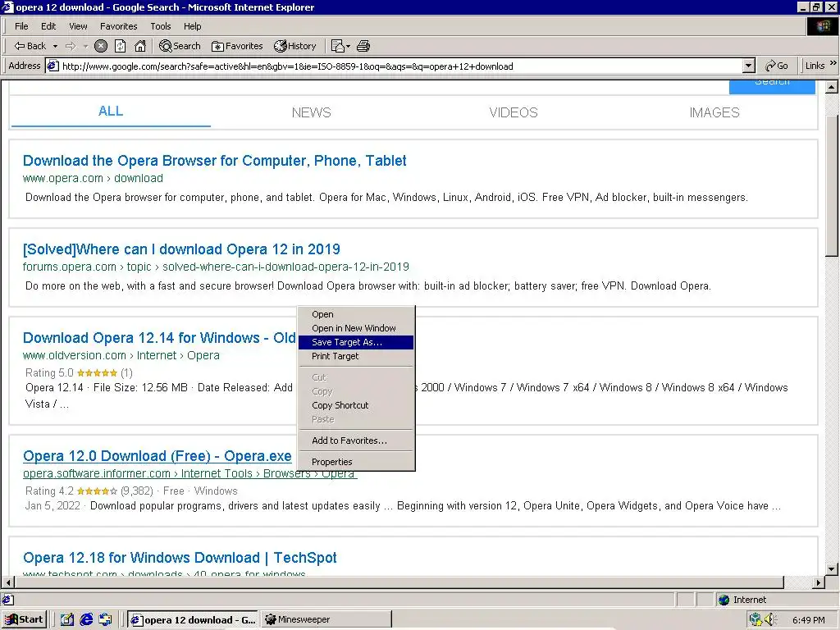Open the View menu
The width and height of the screenshot is (840, 630).
[78, 26]
